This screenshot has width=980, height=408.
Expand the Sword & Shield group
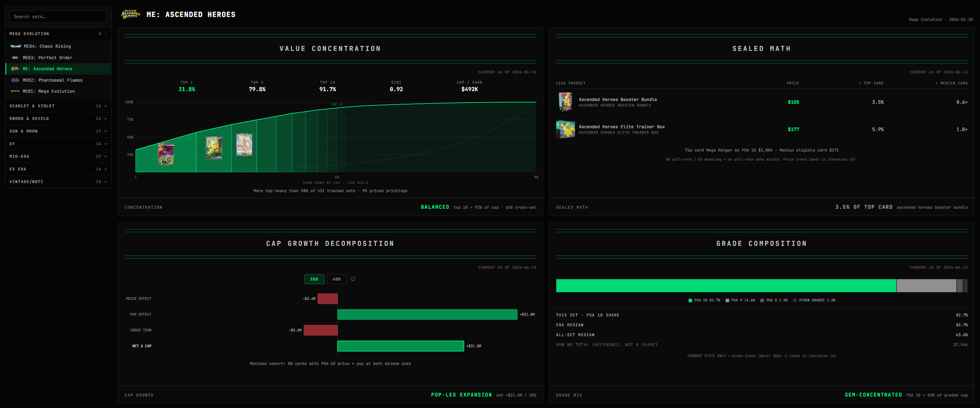click(x=58, y=119)
